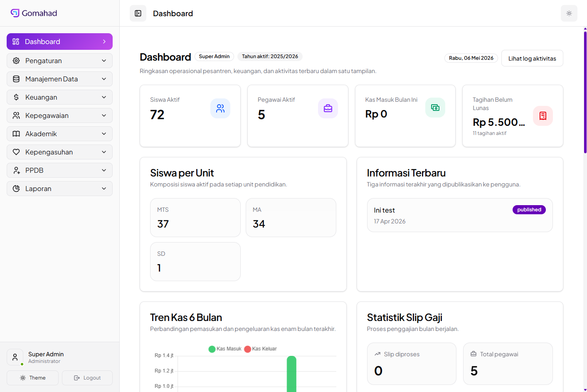
Task: Collapse sidebar with panel toggle icon
Action: click(x=138, y=13)
